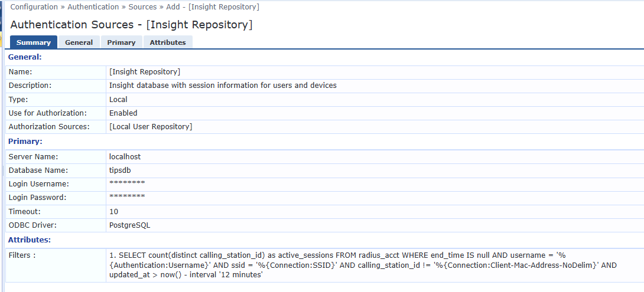The width and height of the screenshot is (644, 292).
Task: Click the masked Login Password value
Action: [x=127, y=197]
